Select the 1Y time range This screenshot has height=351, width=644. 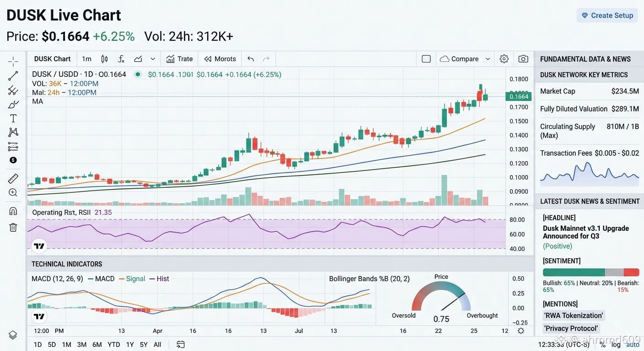tap(130, 345)
